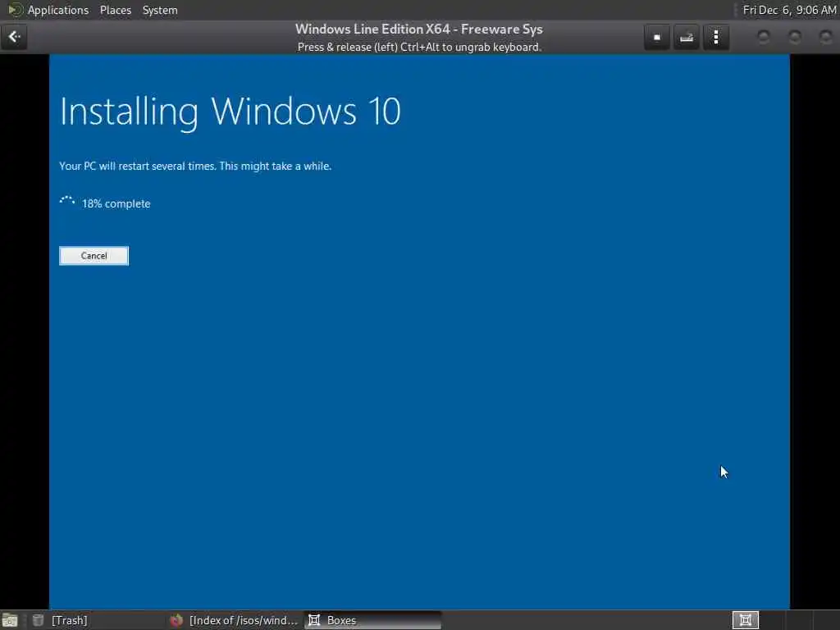The image size is (840, 630).
Task: Click the stop/fullscreen square button in Boxes header
Action: click(657, 38)
